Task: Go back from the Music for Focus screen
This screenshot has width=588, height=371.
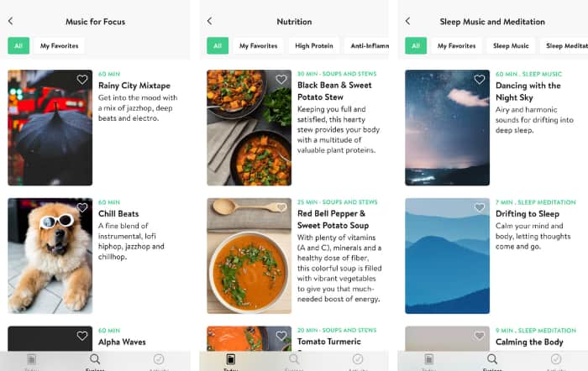Action: pos(10,21)
